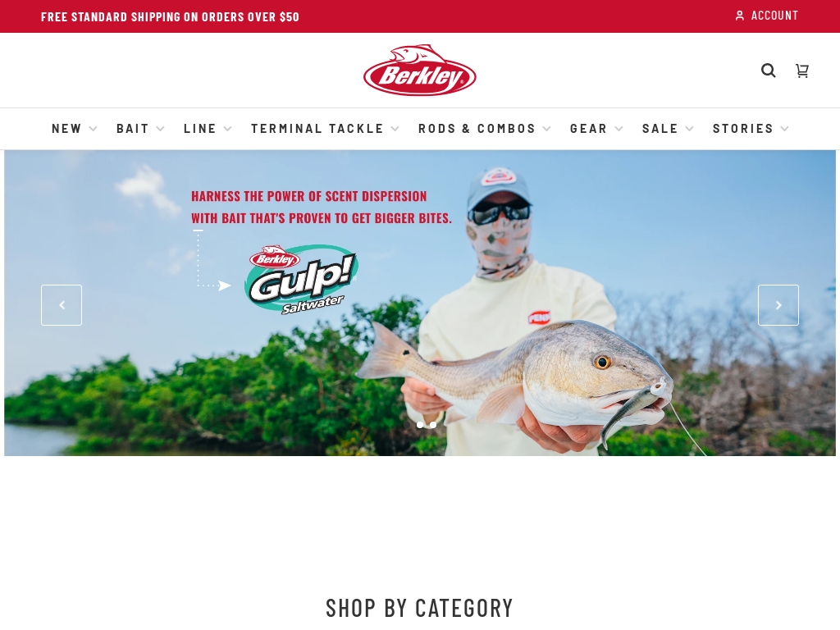The width and height of the screenshot is (840, 630).
Task: Click the ACCOUNT link
Action: [x=774, y=16]
